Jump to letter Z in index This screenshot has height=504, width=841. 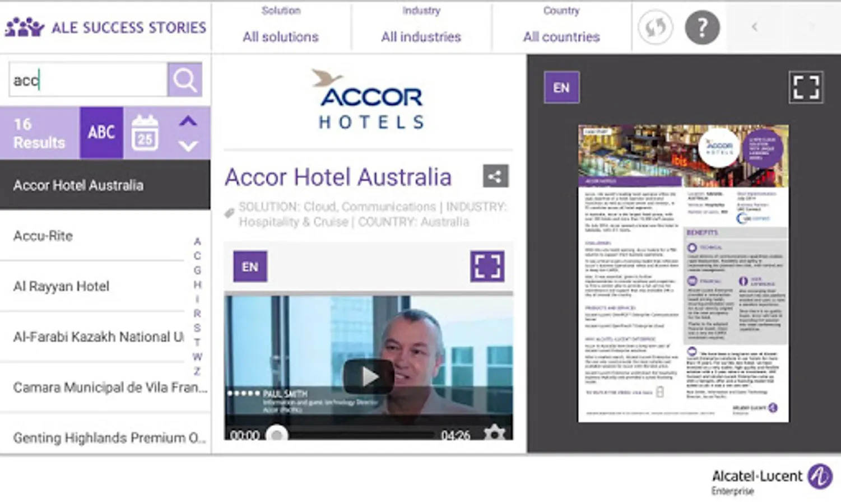pyautogui.click(x=197, y=371)
